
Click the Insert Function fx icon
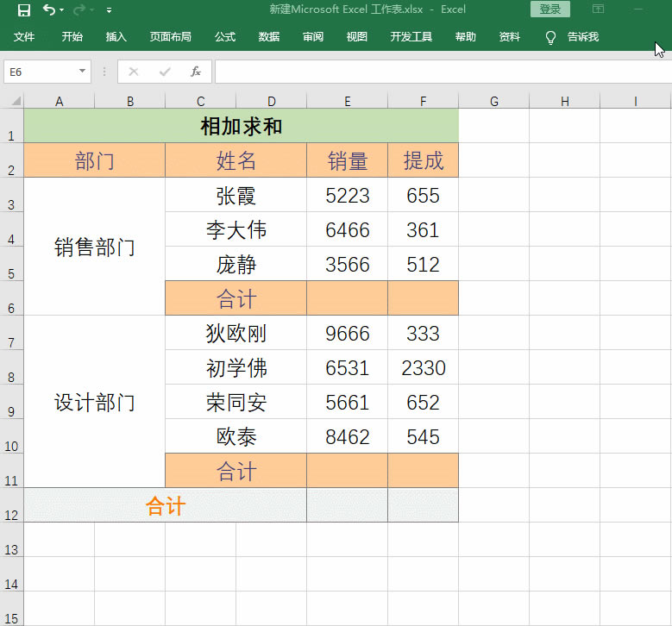[x=196, y=72]
